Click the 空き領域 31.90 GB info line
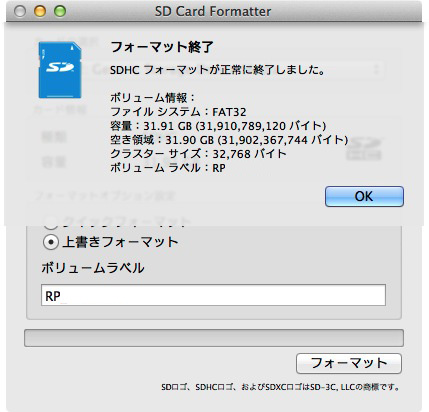The width and height of the screenshot is (429, 412). [229, 140]
